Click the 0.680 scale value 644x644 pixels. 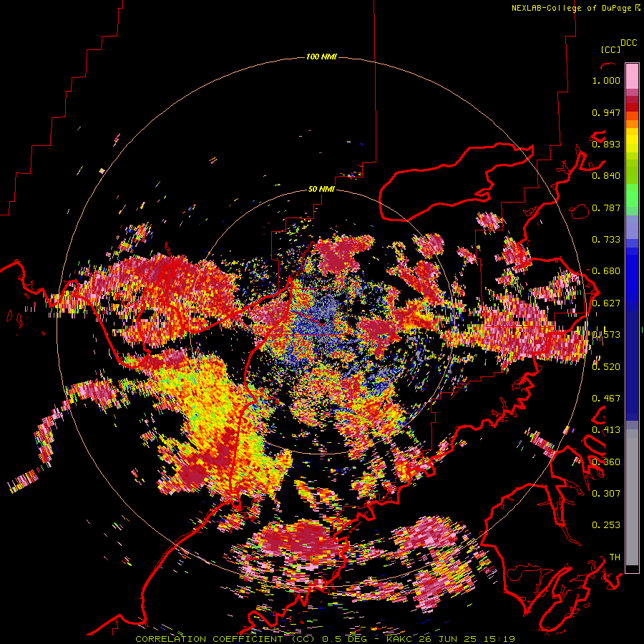coord(606,271)
